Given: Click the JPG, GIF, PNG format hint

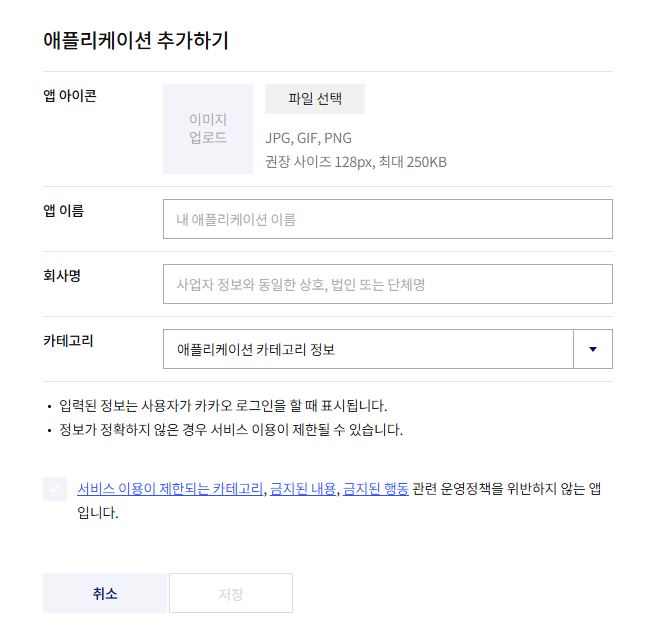Looking at the screenshot, I should pos(309,138).
